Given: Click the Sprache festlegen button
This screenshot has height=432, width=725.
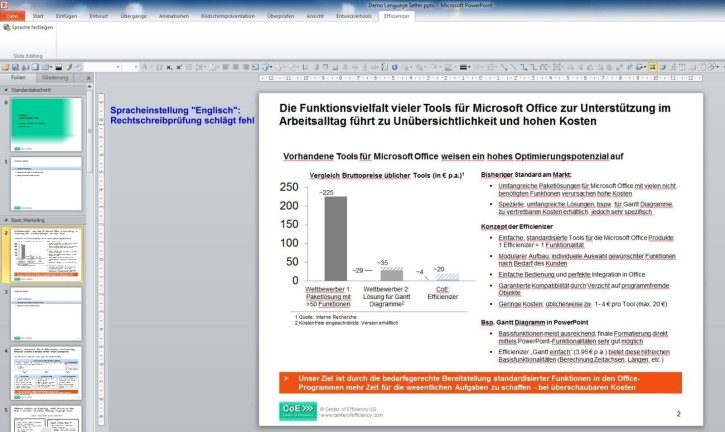Looking at the screenshot, I should click(x=28, y=27).
